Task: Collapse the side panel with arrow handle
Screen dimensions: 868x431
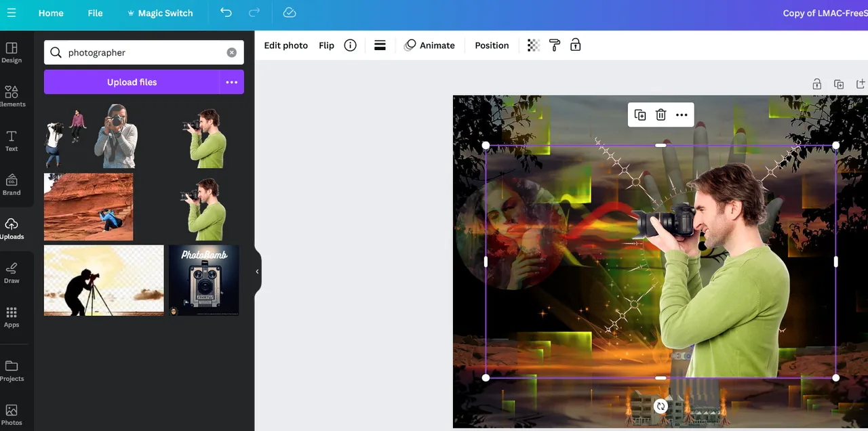Action: pyautogui.click(x=257, y=272)
